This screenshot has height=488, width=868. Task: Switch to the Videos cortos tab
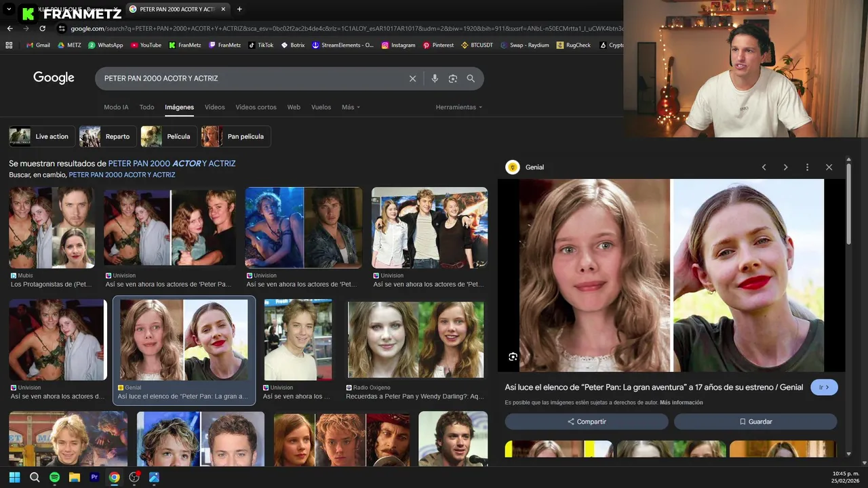[x=256, y=107]
